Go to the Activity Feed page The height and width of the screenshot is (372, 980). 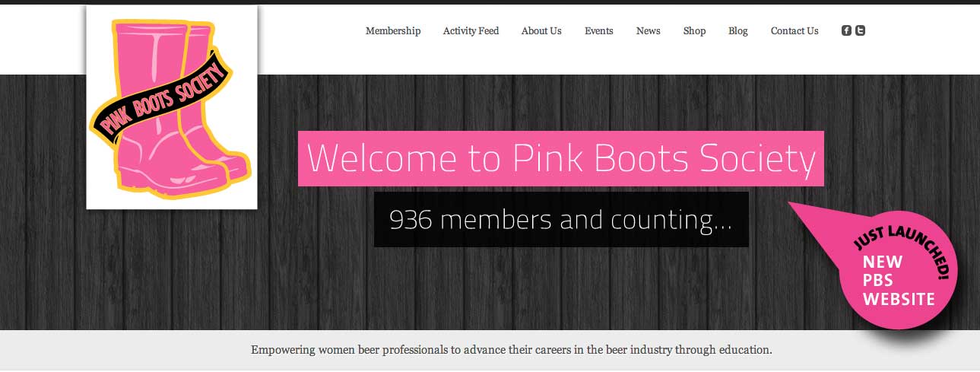(x=471, y=31)
